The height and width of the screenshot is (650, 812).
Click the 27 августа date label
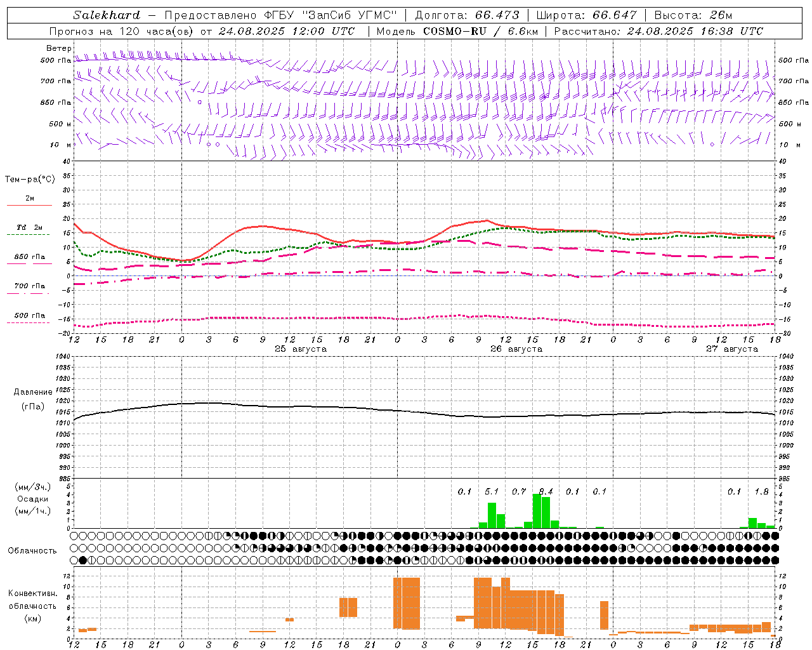pos(732,349)
